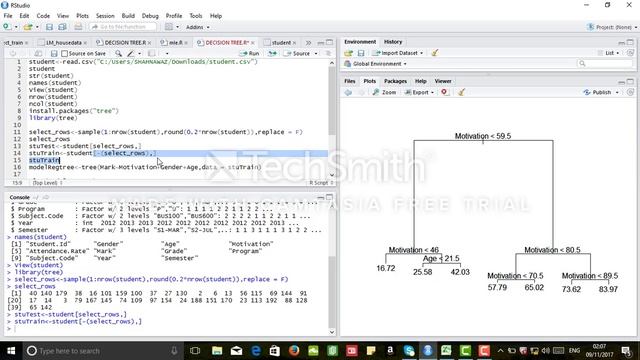The image size is (640, 360).
Task: Open the Source options dropdown arrow
Action: 316,53
